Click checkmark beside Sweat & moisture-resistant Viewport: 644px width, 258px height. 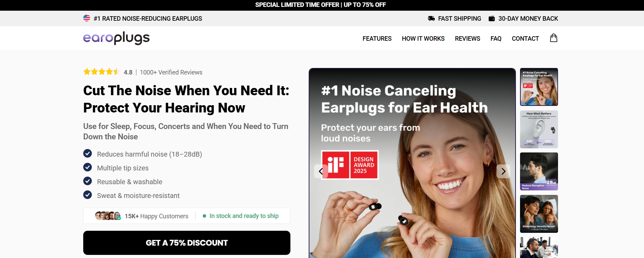click(88, 195)
